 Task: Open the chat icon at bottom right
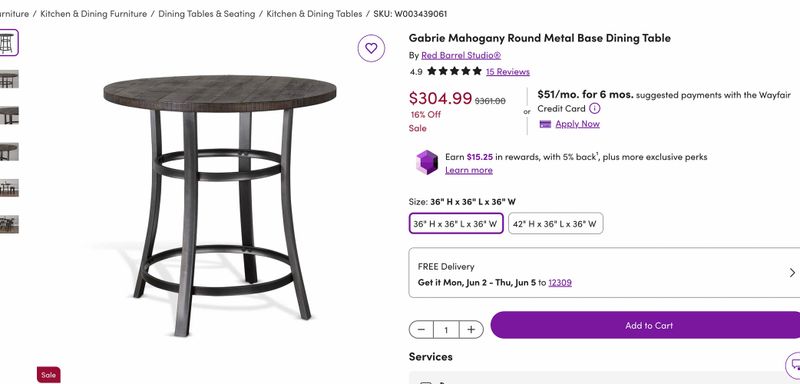[794, 364]
